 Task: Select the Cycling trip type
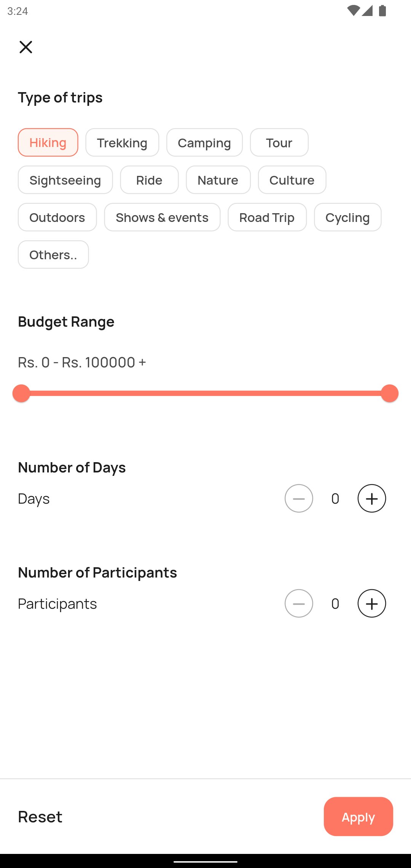[348, 217]
